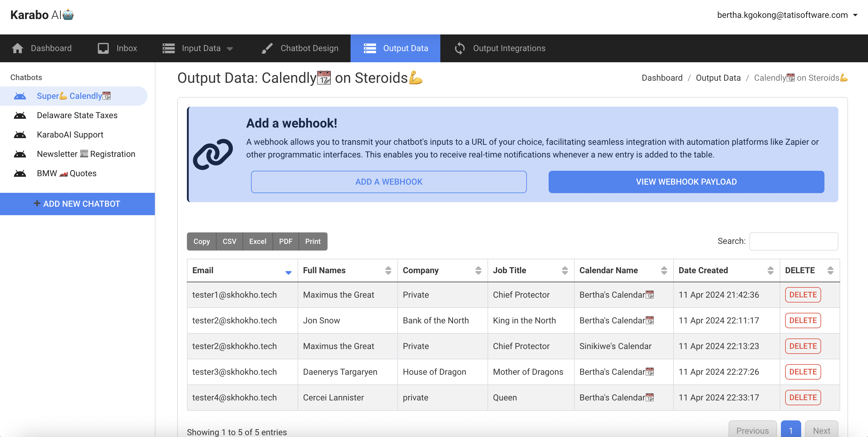Screen dimensions: 868x437
Task: Delete the Jon Snow entry
Action: tap(803, 321)
